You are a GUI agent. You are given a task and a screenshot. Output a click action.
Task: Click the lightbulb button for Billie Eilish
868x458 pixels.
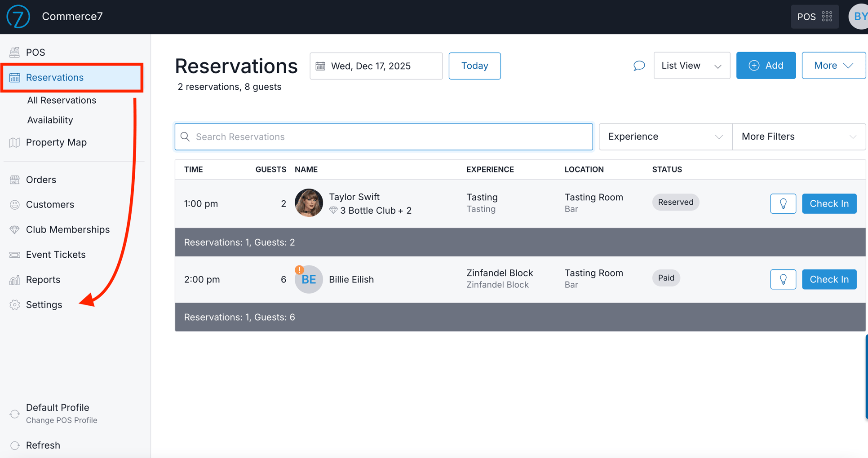[x=783, y=279]
